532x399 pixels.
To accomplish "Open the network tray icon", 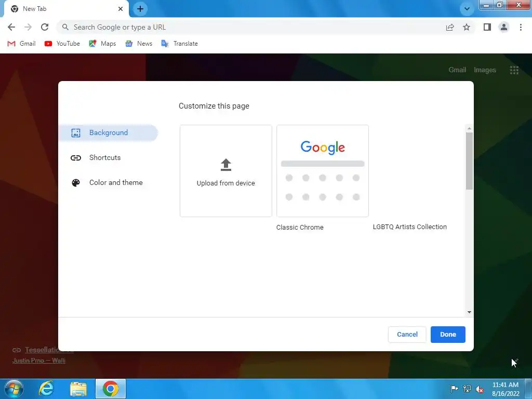I will click(x=467, y=389).
